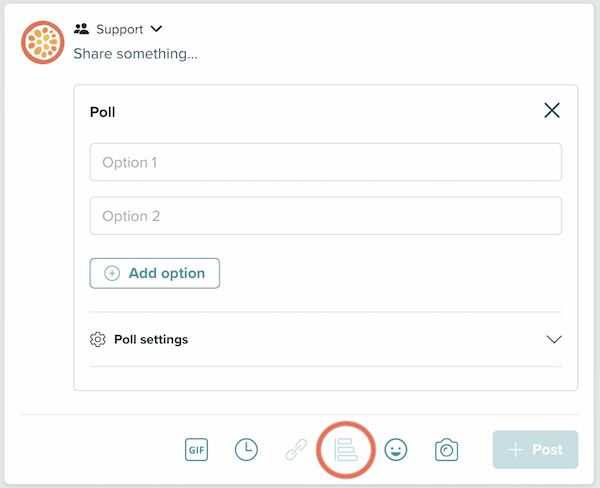The width and height of the screenshot is (600, 488).
Task: Click the Poll settings label
Action: [150, 339]
